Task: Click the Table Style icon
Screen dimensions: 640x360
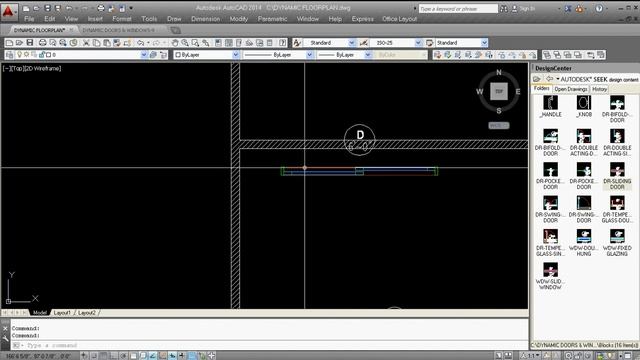Action: tap(429, 42)
